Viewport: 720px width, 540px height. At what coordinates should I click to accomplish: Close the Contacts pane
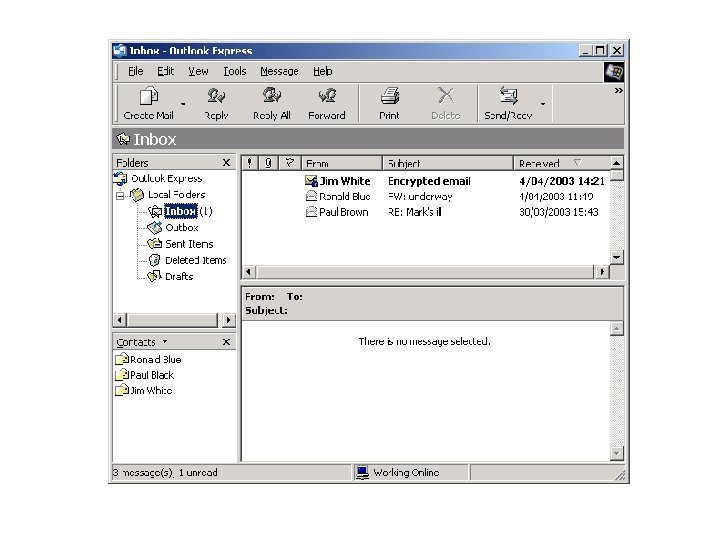pyautogui.click(x=226, y=342)
